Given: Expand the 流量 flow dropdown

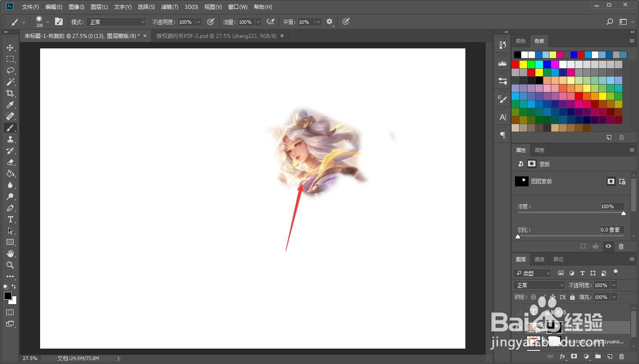Looking at the screenshot, I should click(258, 22).
